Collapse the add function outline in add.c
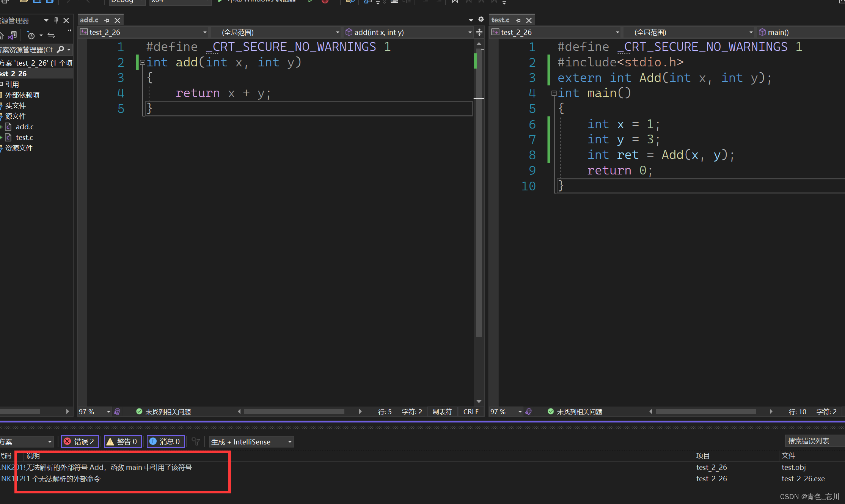Screen dimensions: 845x504 tap(142, 63)
